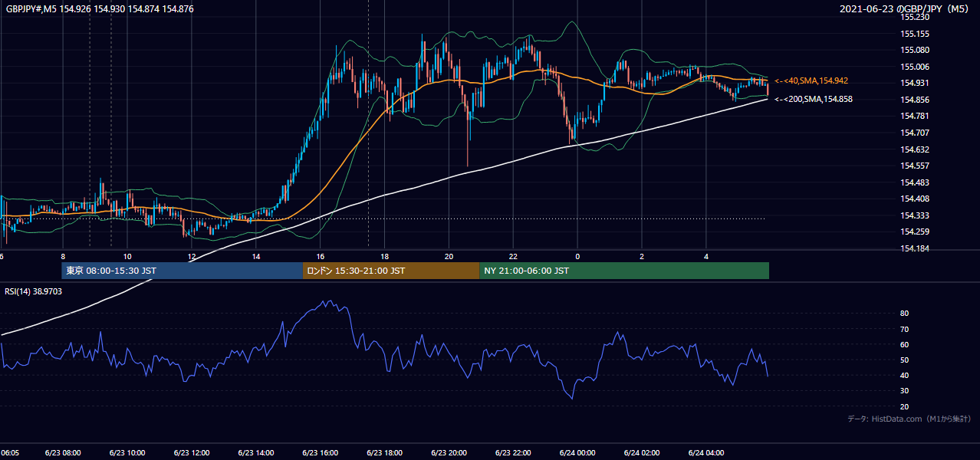Screen dimensions: 980x460
Task: Click price axis label 155.155
Action: tap(915, 34)
